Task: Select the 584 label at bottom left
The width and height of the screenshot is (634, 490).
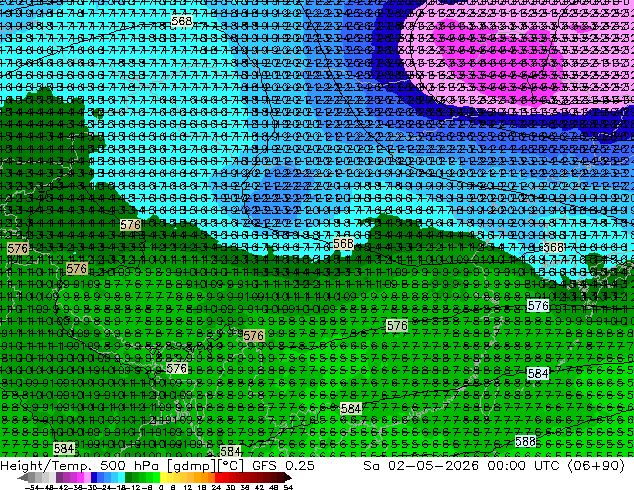Action: [64, 448]
